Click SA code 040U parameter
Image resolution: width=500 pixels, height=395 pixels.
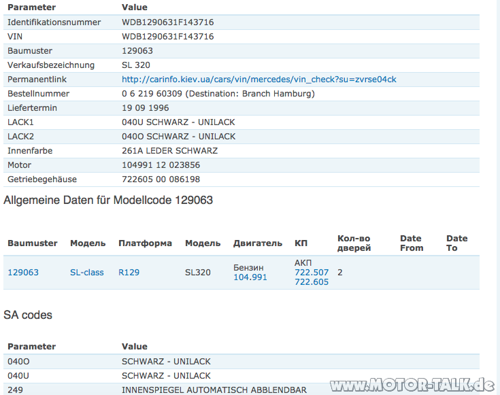18,376
